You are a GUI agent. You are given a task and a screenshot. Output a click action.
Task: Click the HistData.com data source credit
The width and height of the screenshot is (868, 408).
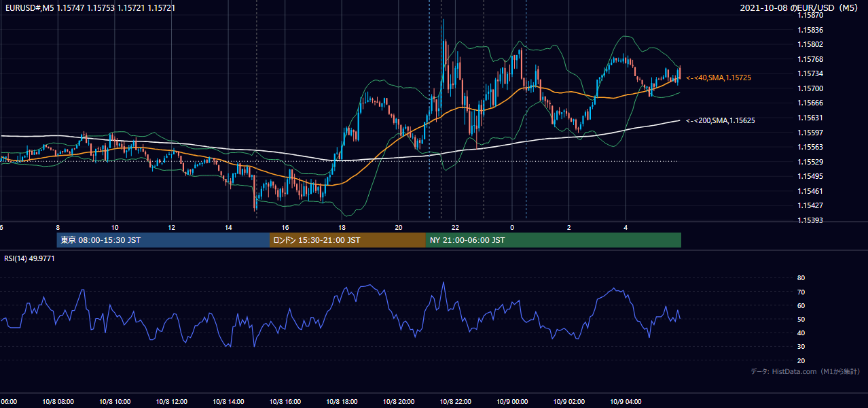click(806, 371)
